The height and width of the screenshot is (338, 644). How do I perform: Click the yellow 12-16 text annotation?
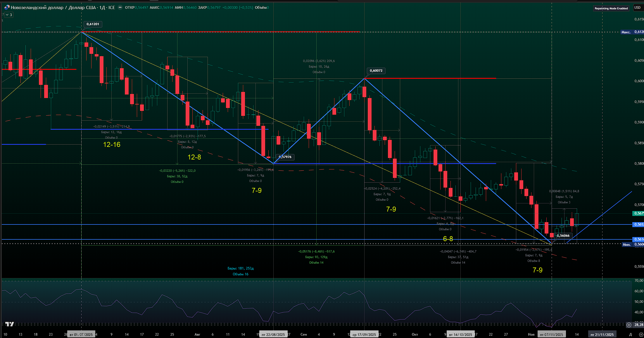[x=112, y=145]
